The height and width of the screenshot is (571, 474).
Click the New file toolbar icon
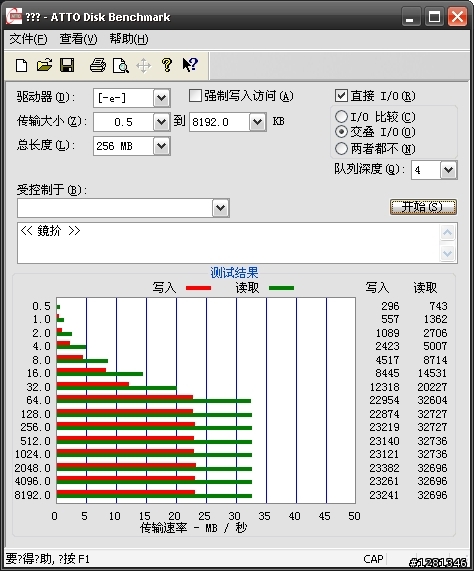[x=21, y=66]
